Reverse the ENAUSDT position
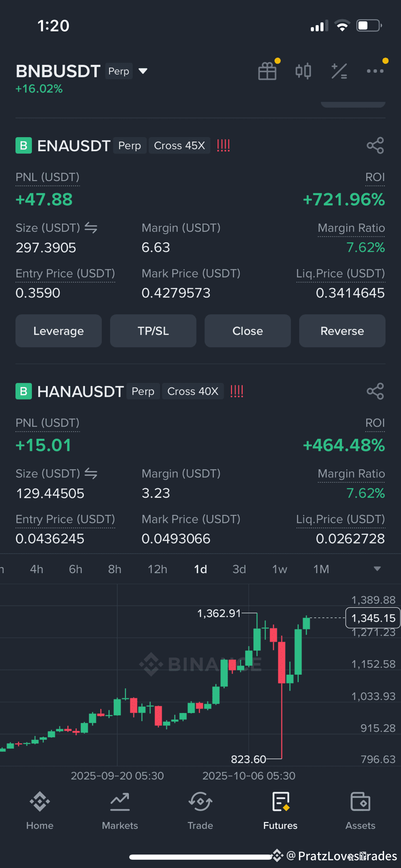401x868 pixels. tap(342, 331)
